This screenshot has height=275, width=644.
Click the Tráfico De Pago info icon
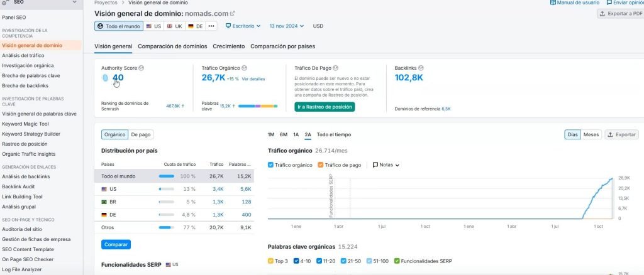pyautogui.click(x=336, y=68)
